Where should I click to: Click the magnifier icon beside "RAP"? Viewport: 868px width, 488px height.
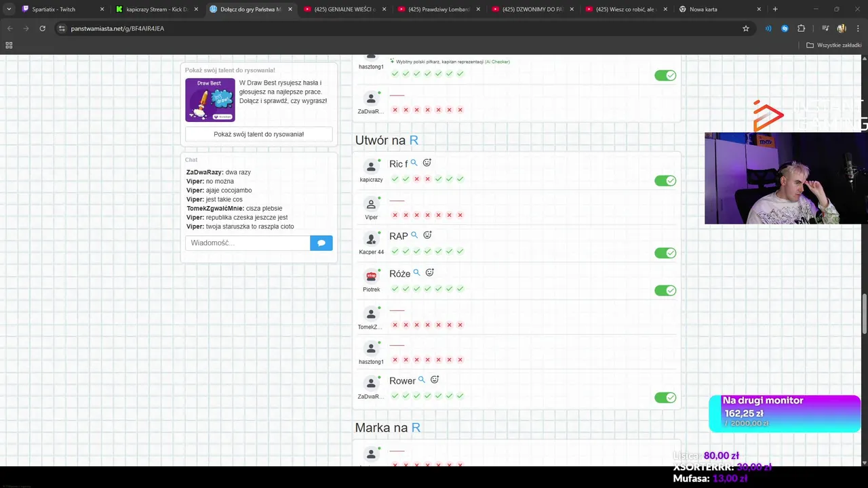coord(414,235)
